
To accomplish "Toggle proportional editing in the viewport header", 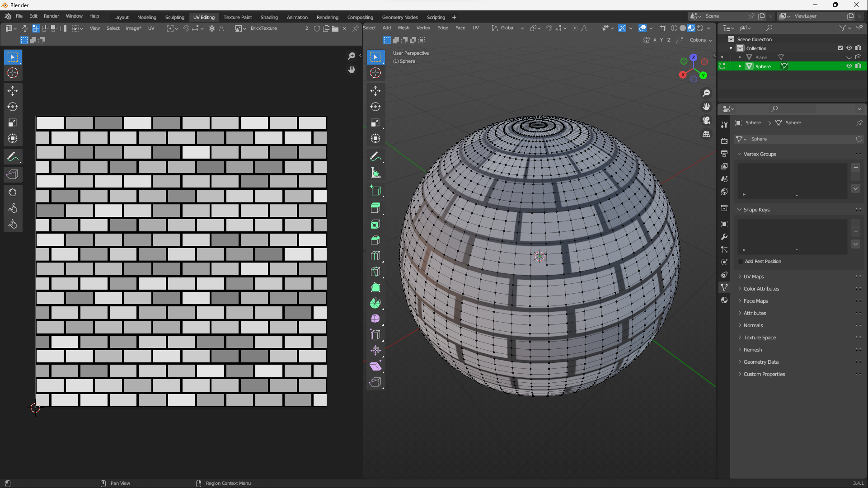I will click(574, 28).
